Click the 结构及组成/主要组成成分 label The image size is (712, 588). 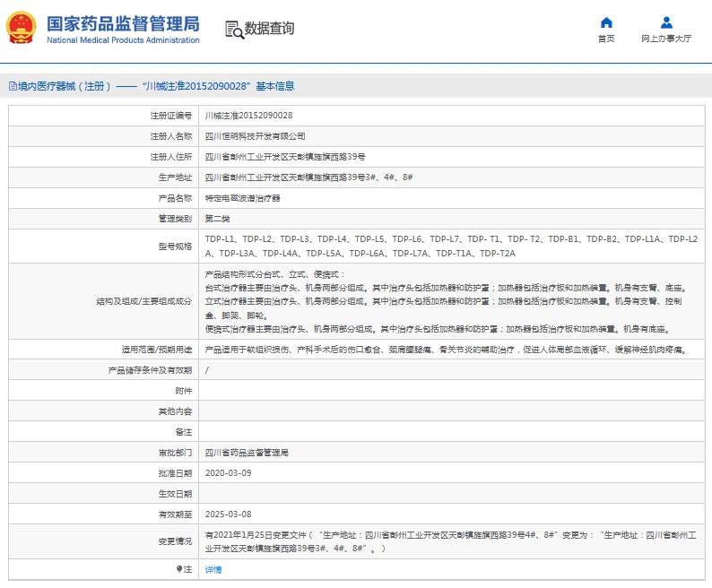tap(144, 301)
